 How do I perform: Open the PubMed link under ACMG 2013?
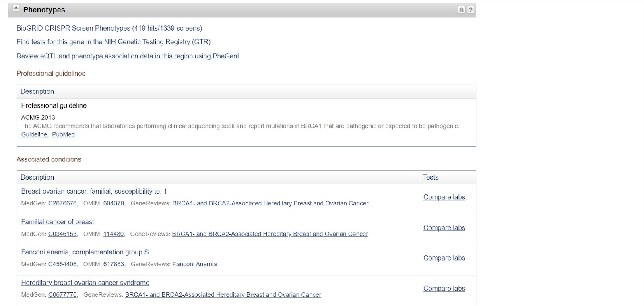click(63, 134)
